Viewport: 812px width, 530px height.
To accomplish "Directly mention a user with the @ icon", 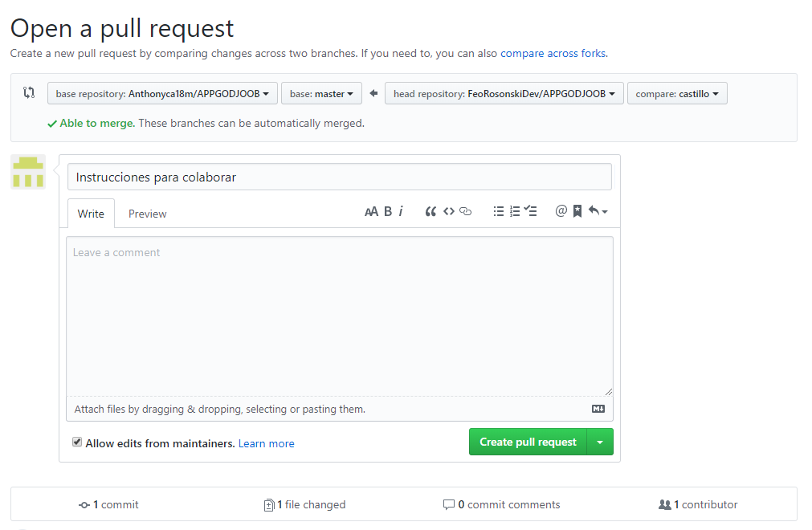I will tap(561, 211).
